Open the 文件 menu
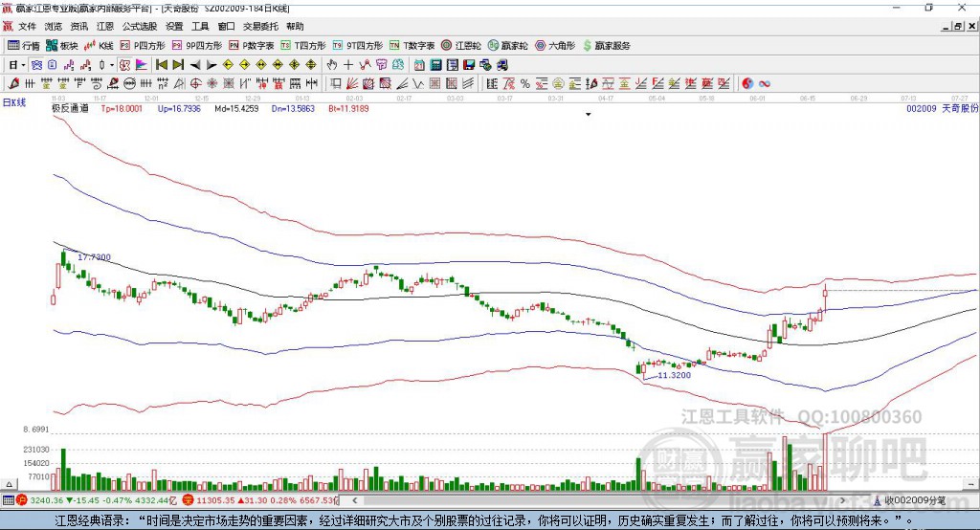 click(27, 26)
